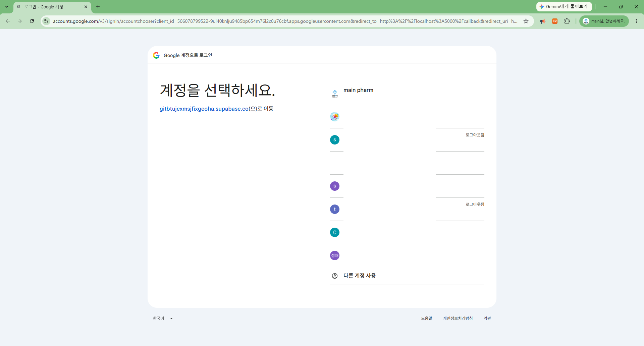Click the 'Google 계정으로 로그인' header text
Screen dimensions: 644x346
[188, 55]
